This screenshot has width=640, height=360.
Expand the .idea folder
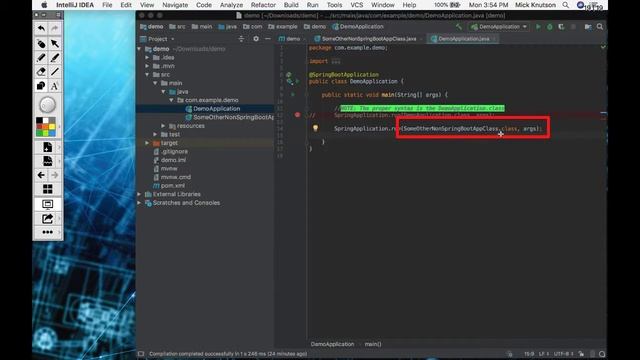tap(147, 58)
